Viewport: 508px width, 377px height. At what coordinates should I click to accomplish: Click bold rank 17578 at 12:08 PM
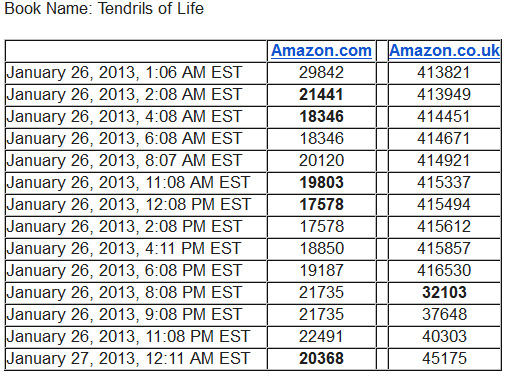click(321, 204)
